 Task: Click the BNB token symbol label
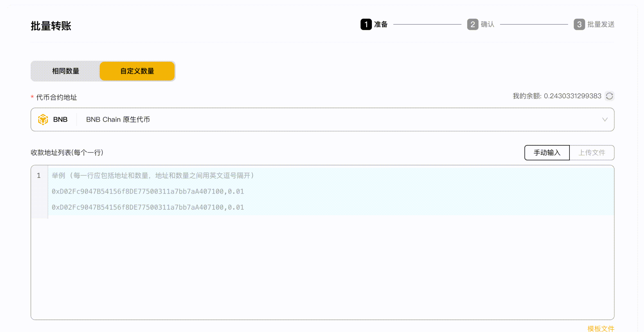pyautogui.click(x=60, y=119)
